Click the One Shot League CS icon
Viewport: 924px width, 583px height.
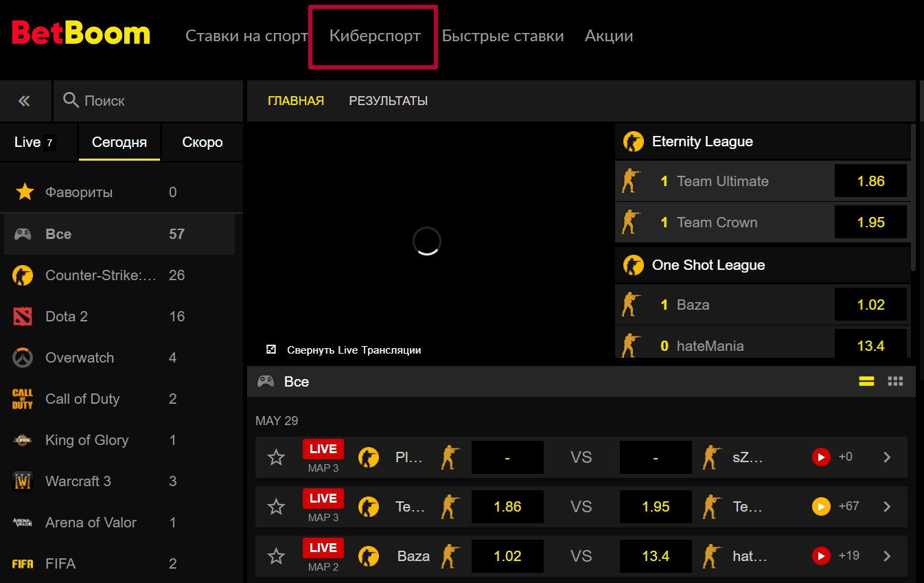(x=633, y=265)
